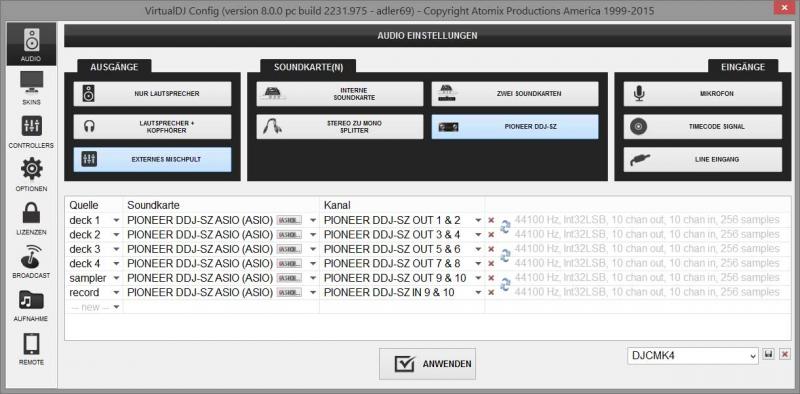This screenshot has height=394, width=800.
Task: Open the Aufnahme recording section
Action: click(31, 305)
